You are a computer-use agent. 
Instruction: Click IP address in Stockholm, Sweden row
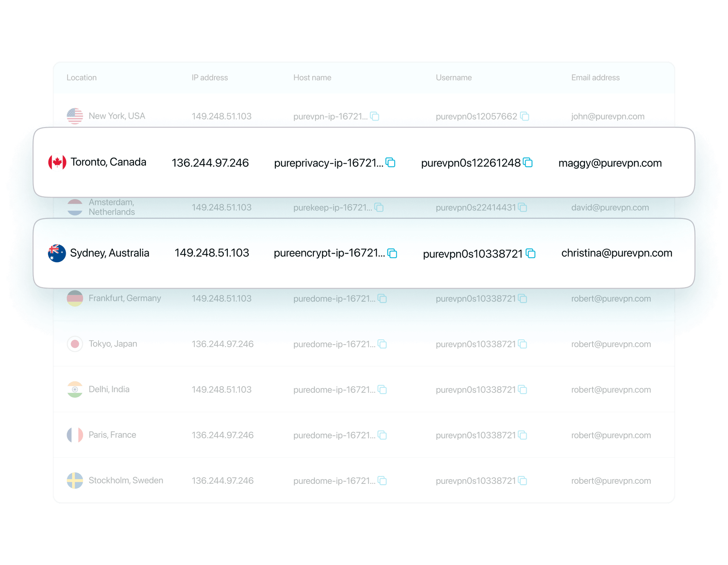pyautogui.click(x=222, y=481)
